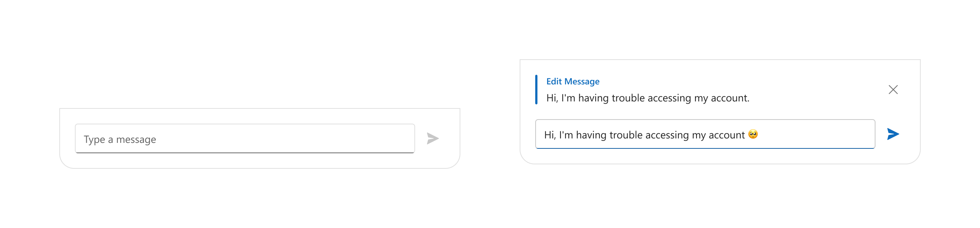This screenshot has width=980, height=228.
Task: Click "having" in the quoted message preview
Action: (x=593, y=98)
